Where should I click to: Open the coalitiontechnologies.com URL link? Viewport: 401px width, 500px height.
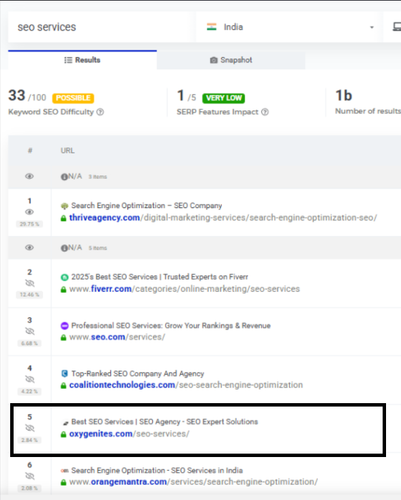coord(186,385)
